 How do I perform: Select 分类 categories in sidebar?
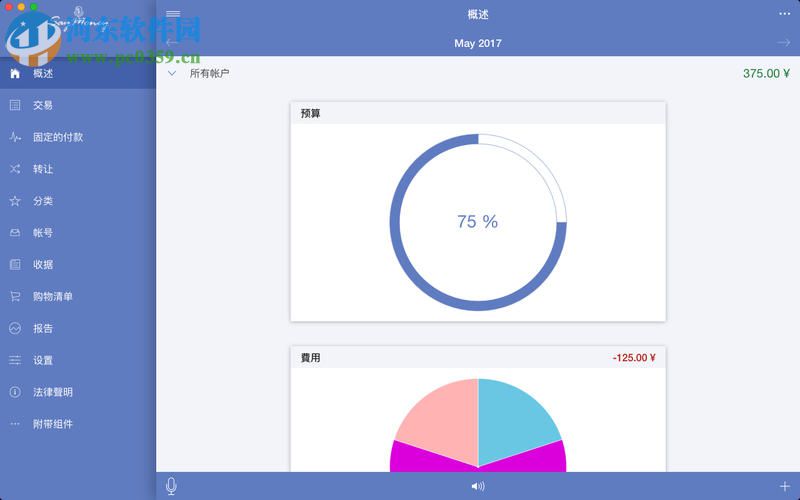78,201
